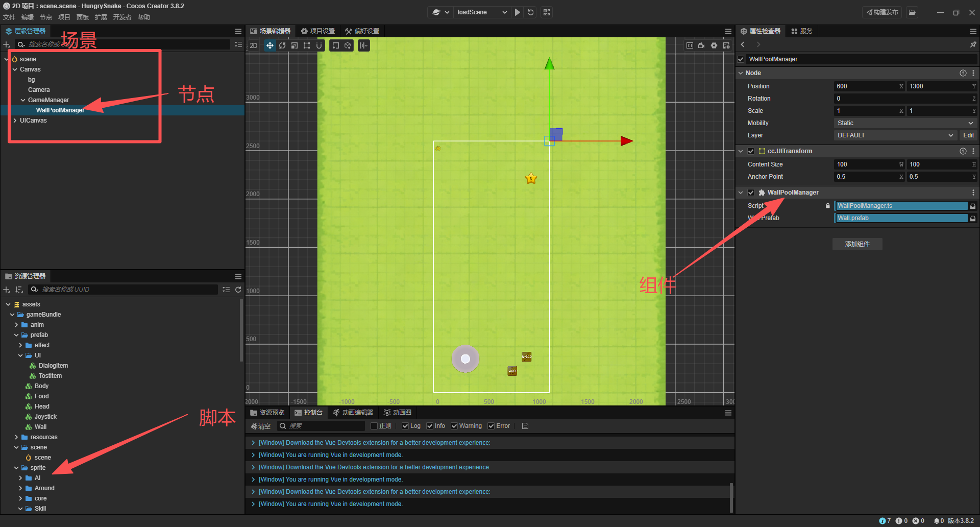Open WallPoolManager component options menu
The height and width of the screenshot is (527, 980).
click(x=973, y=193)
